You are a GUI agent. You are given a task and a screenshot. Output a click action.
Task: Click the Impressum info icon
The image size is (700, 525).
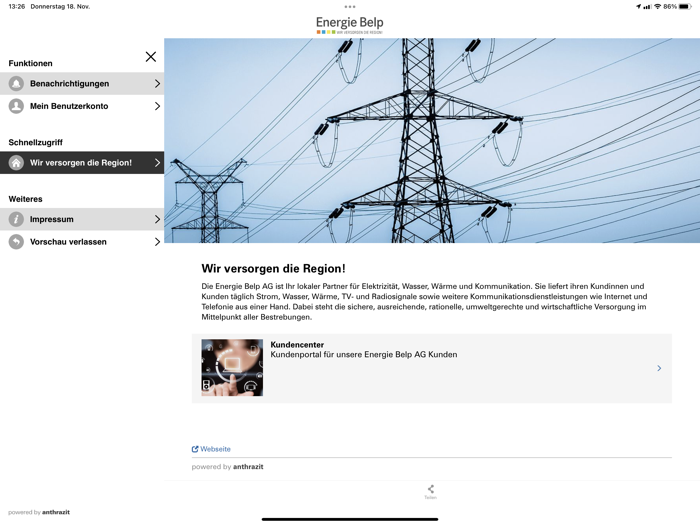(16, 219)
